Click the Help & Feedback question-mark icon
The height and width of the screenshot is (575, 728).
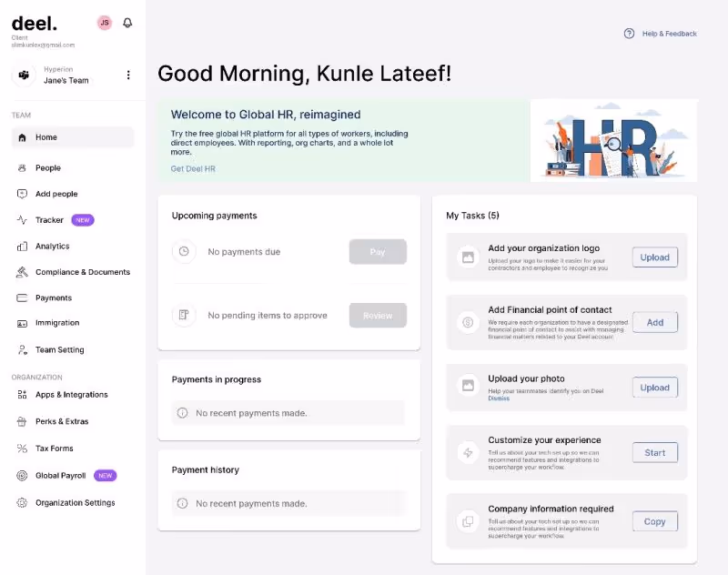tap(629, 33)
